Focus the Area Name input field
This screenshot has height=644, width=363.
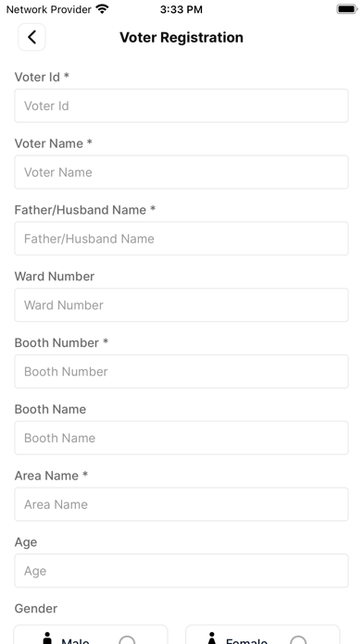pyautogui.click(x=181, y=504)
